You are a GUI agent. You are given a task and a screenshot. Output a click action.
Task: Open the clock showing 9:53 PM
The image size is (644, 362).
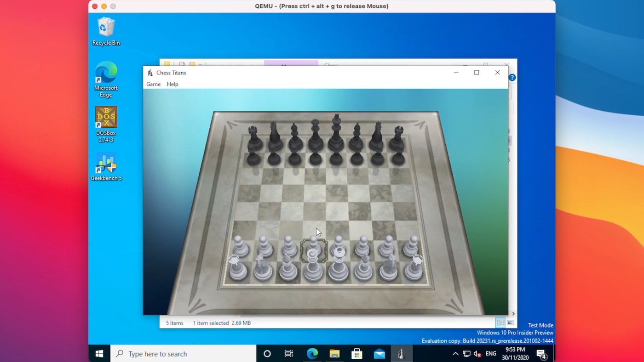tap(515, 354)
